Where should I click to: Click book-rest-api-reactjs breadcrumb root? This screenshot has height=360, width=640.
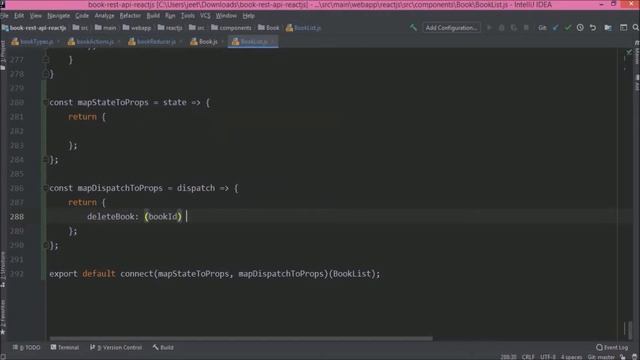click(34, 28)
